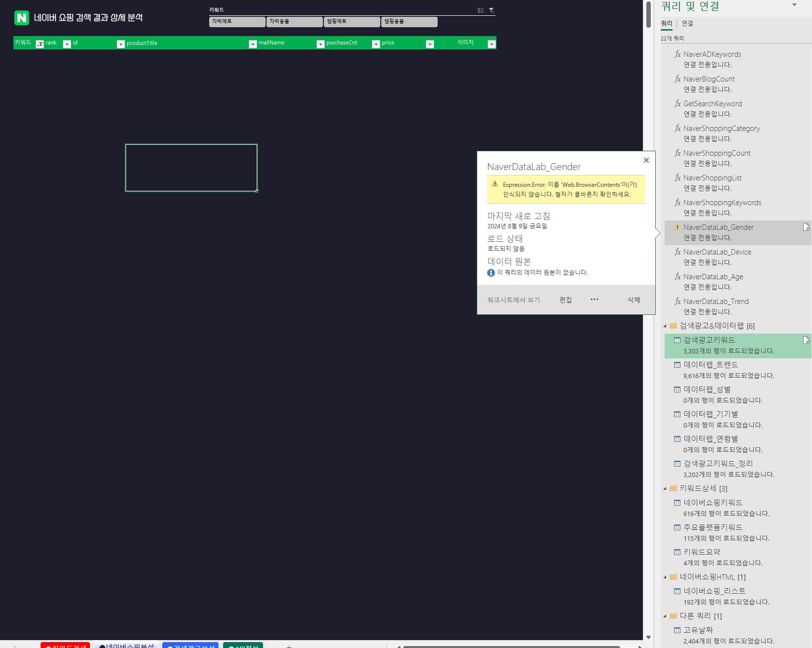Toggle the 캠핑매트 slicer item

coord(352,22)
